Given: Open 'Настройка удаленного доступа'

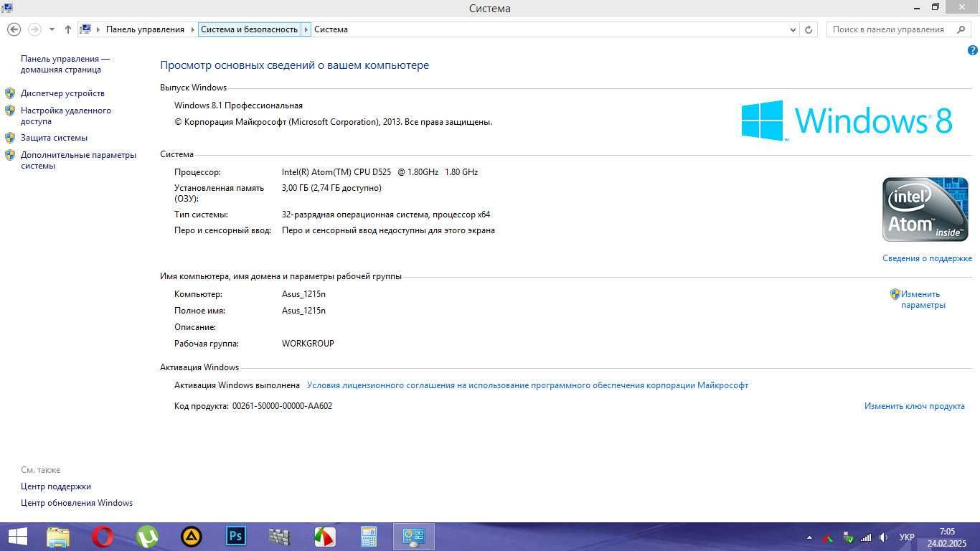Looking at the screenshot, I should click(x=66, y=116).
